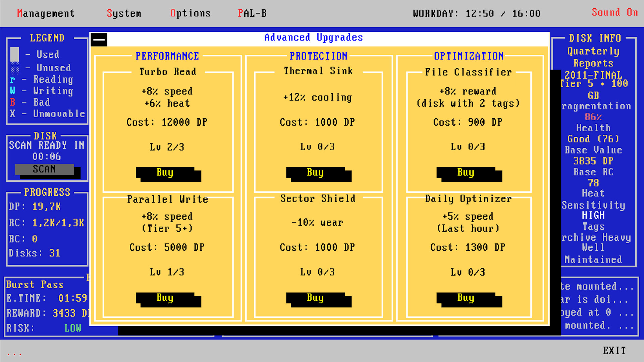Click the Bad 'B' legend symbol
644x362 pixels.
(x=12, y=102)
